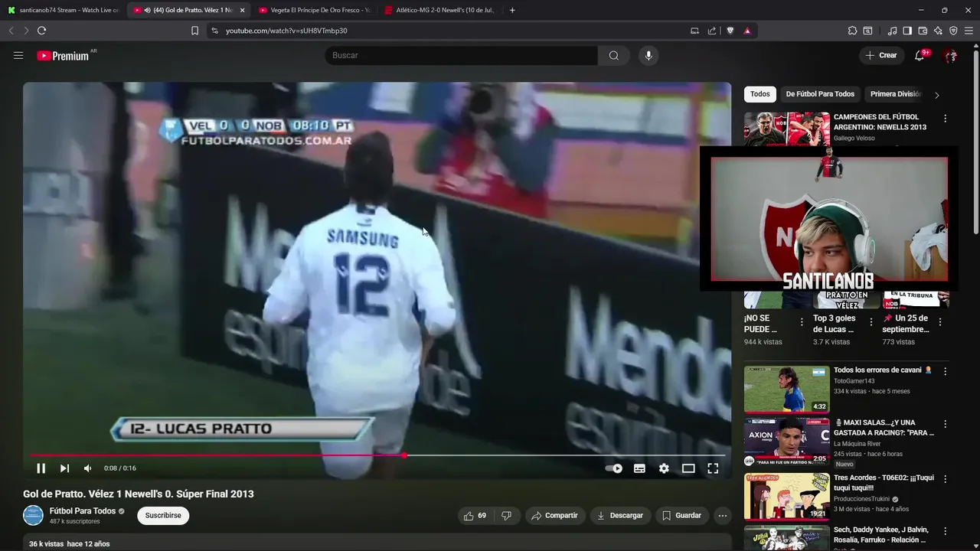Go back in browser history

coord(11,31)
